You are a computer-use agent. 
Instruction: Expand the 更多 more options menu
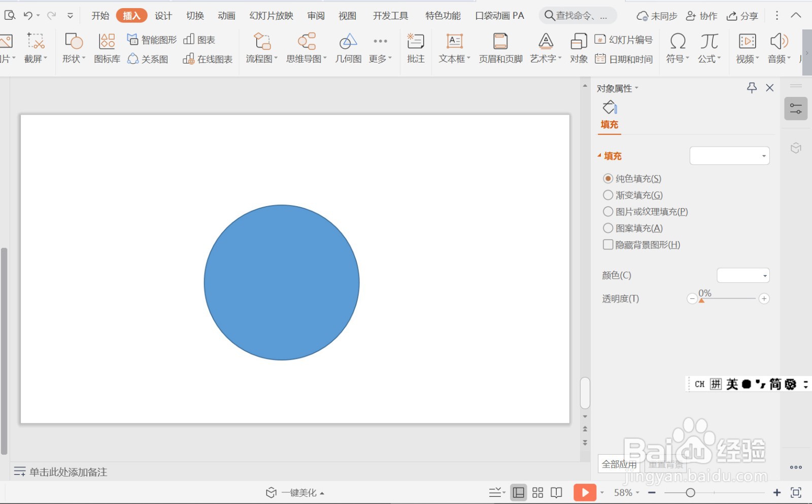pos(380,48)
